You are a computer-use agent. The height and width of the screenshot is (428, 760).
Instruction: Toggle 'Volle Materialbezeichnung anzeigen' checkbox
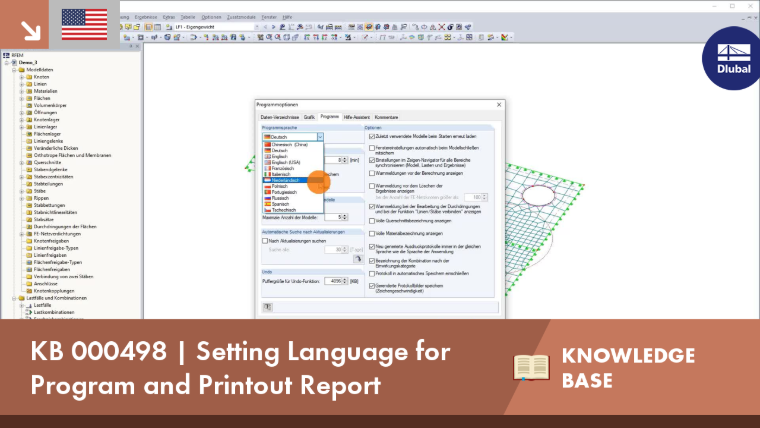pyautogui.click(x=372, y=234)
